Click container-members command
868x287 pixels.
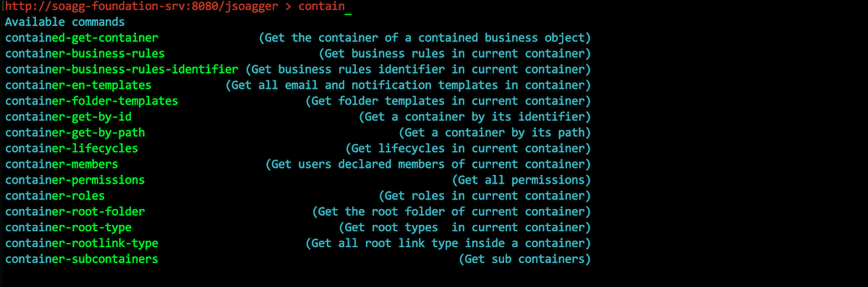61,164
